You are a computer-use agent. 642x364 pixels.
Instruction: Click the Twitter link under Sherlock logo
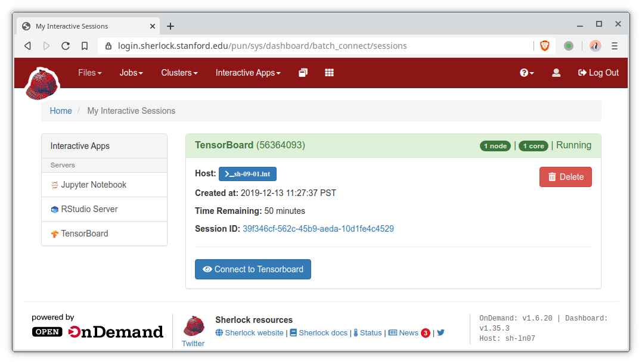pyautogui.click(x=193, y=344)
